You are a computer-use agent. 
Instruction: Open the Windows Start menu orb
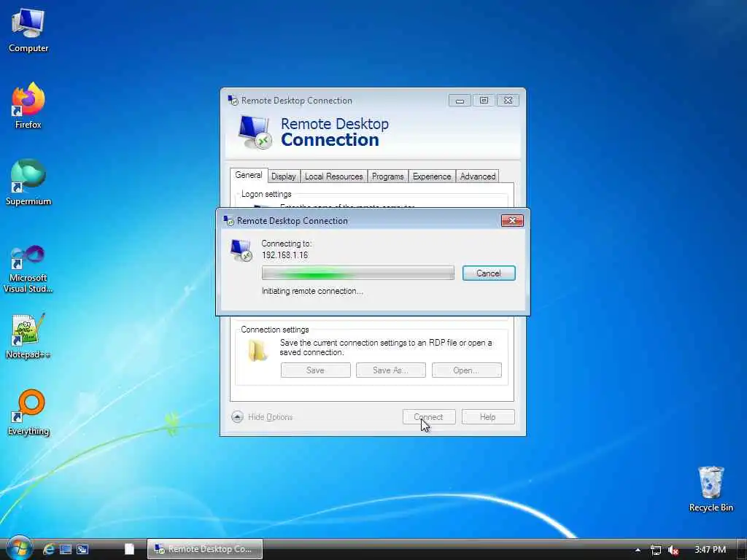[x=18, y=548]
